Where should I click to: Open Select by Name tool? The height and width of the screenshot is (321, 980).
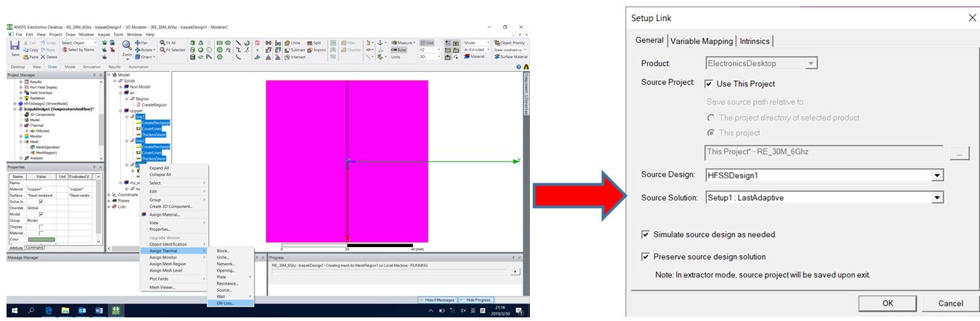[80, 49]
